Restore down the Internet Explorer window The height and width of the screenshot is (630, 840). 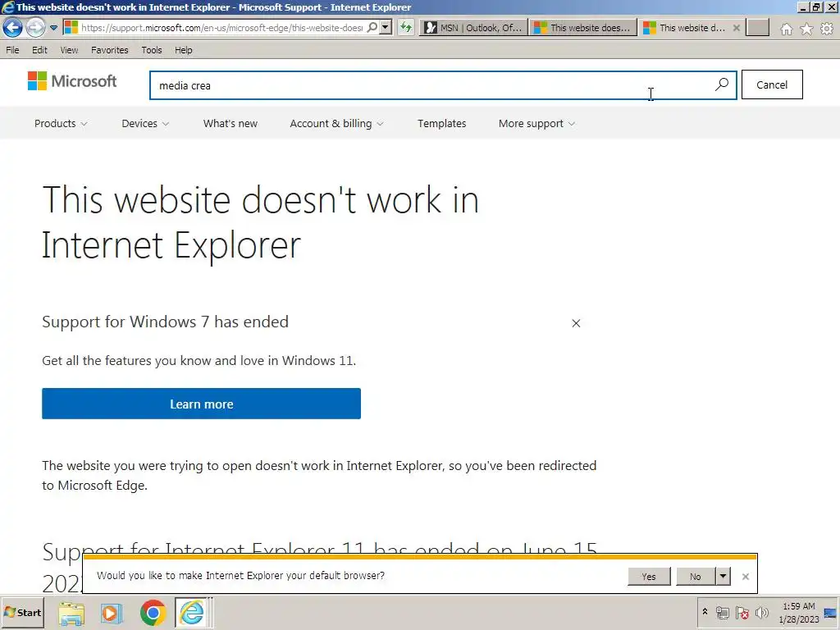click(x=816, y=7)
